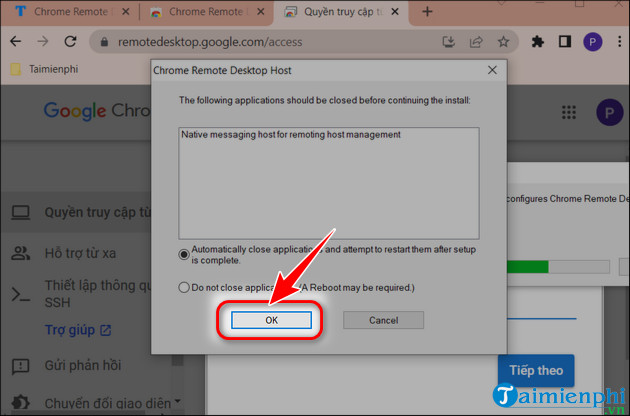630x416 pixels.
Task: Close the second Chrome Remote tab
Action: (260, 12)
